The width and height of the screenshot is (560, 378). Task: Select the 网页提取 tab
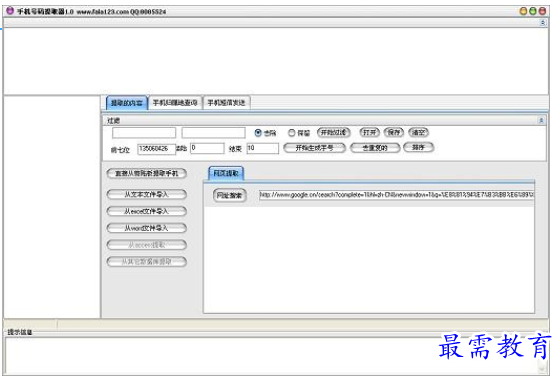226,173
